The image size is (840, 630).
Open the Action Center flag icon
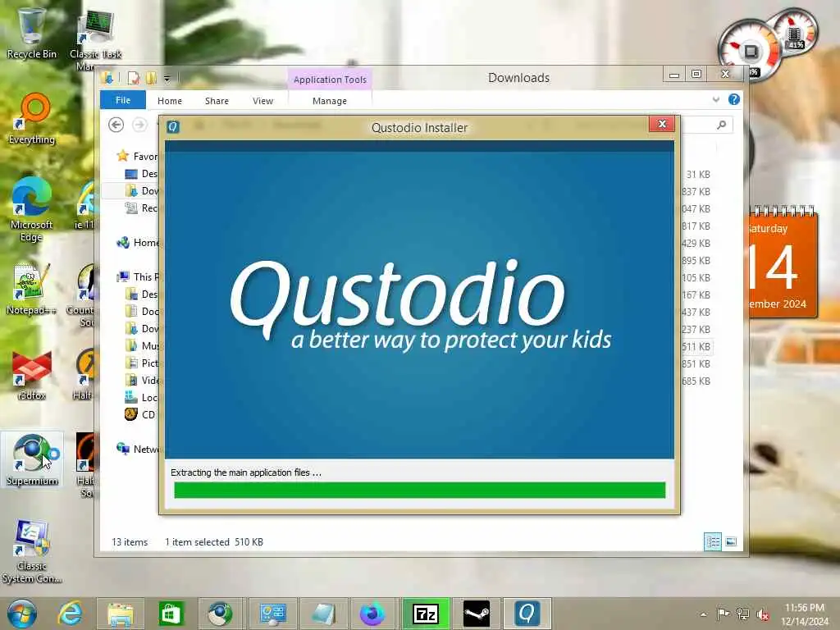[723, 614]
